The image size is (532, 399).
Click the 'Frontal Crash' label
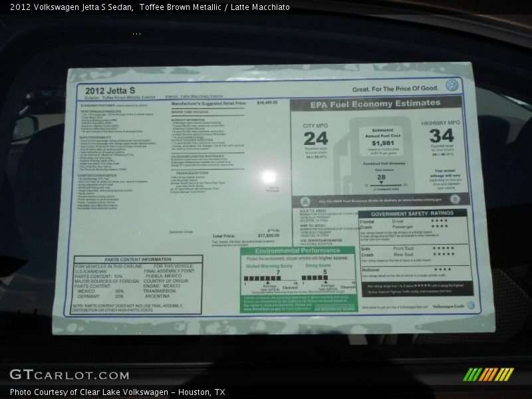coord(367,224)
